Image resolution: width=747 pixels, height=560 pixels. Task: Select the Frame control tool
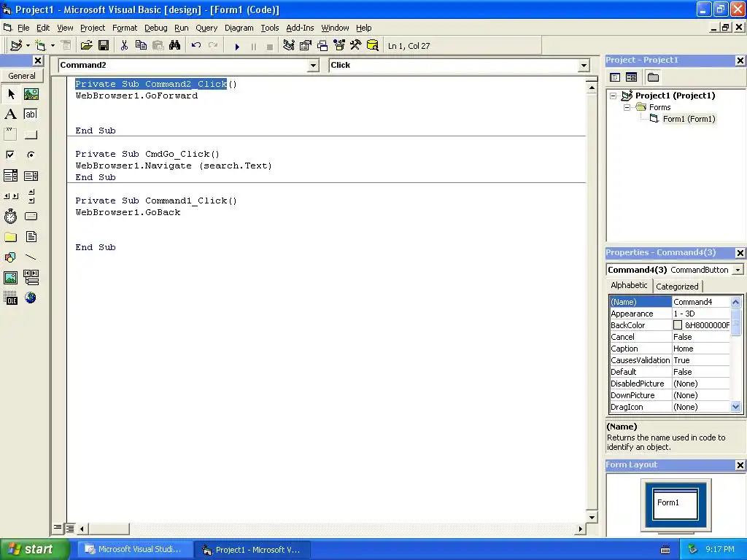click(10, 135)
